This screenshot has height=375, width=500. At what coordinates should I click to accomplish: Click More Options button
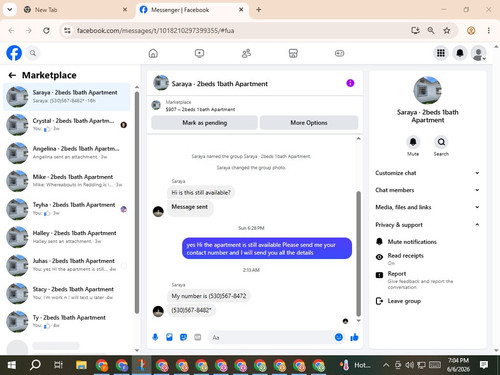(x=309, y=123)
